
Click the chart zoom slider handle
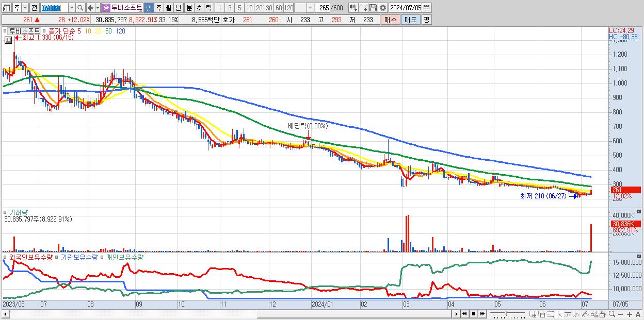506,314
